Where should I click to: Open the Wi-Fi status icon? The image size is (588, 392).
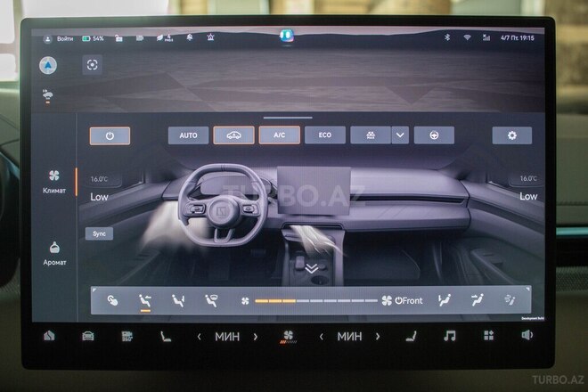click(x=467, y=37)
